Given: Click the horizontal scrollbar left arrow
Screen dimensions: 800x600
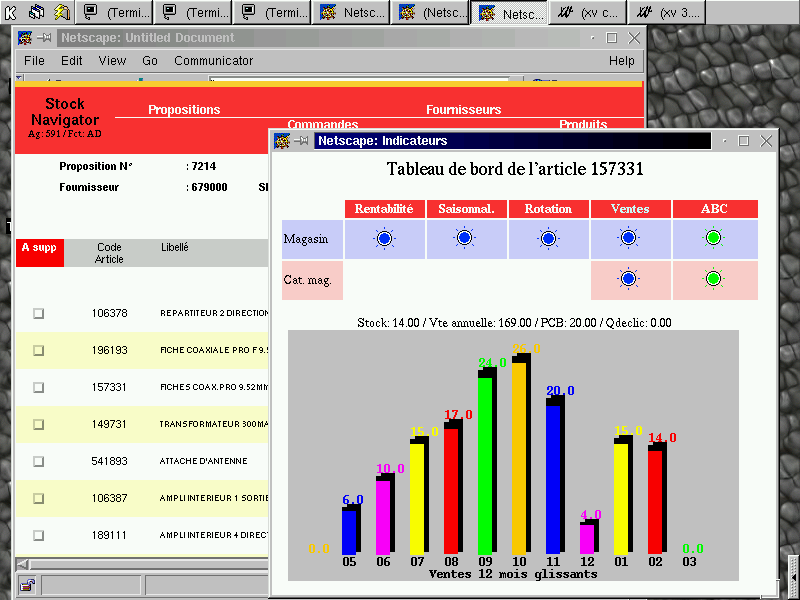Looking at the screenshot, I should [23, 564].
